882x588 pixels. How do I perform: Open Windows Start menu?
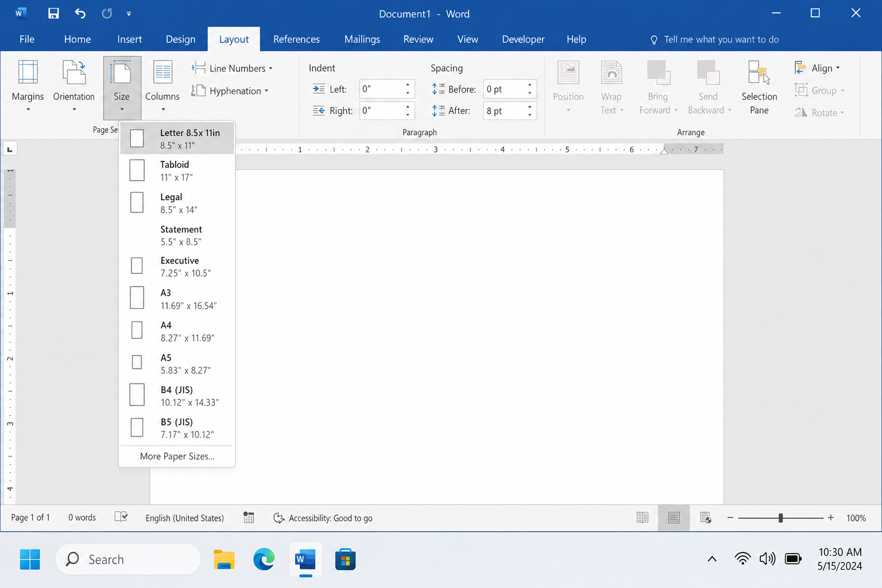(30, 559)
